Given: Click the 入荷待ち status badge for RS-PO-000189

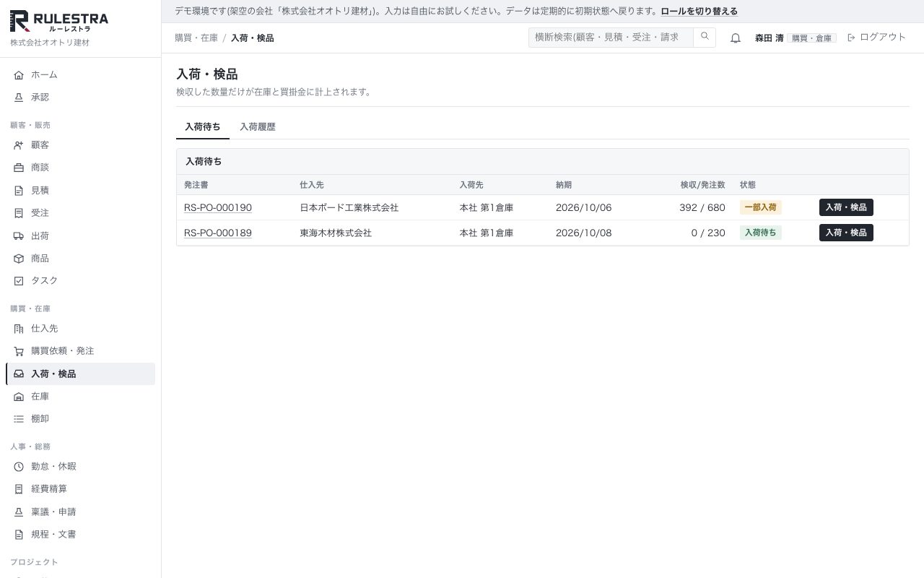Looking at the screenshot, I should click(761, 233).
